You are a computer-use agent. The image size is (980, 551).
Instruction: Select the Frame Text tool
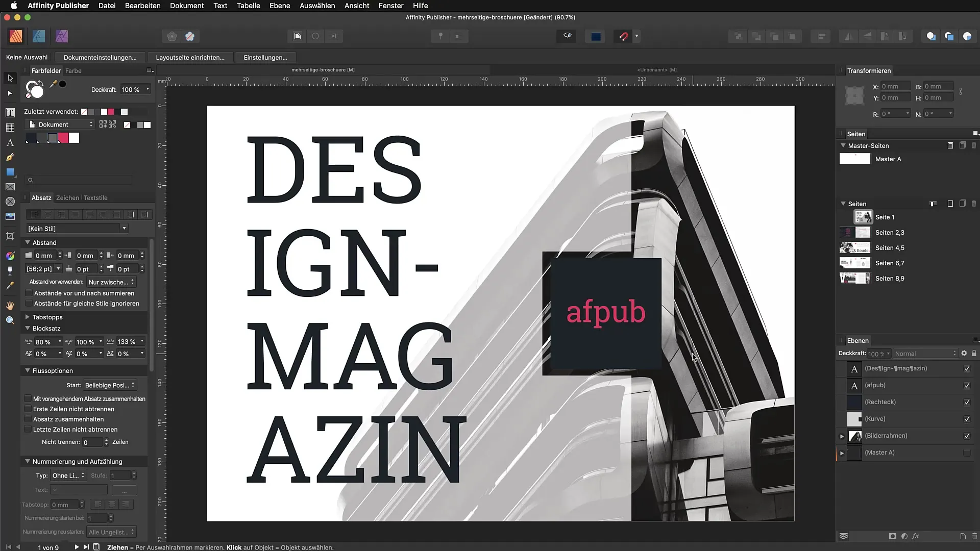tap(10, 113)
